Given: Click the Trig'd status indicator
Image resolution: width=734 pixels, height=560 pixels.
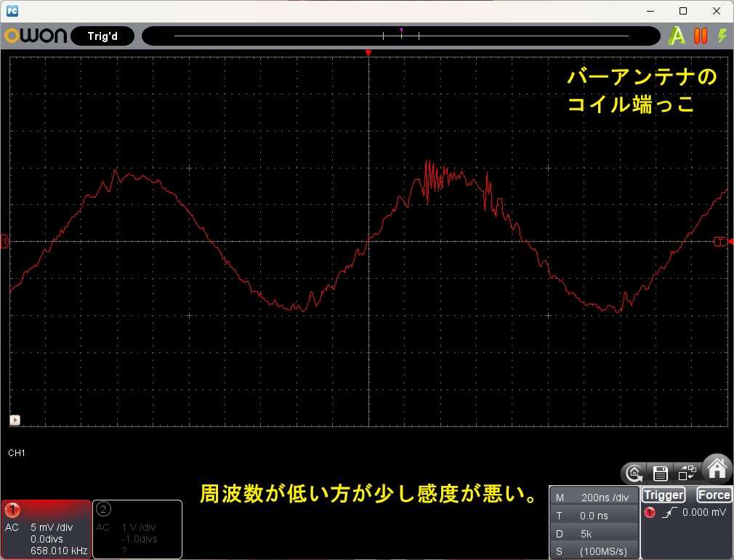Looking at the screenshot, I should pos(102,36).
